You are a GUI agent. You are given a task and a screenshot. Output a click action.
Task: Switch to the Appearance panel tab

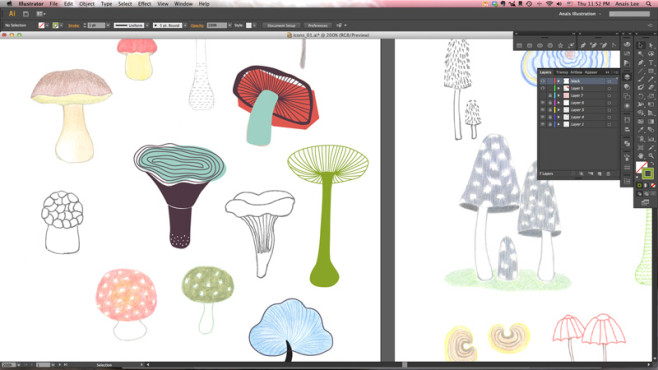pyautogui.click(x=591, y=72)
